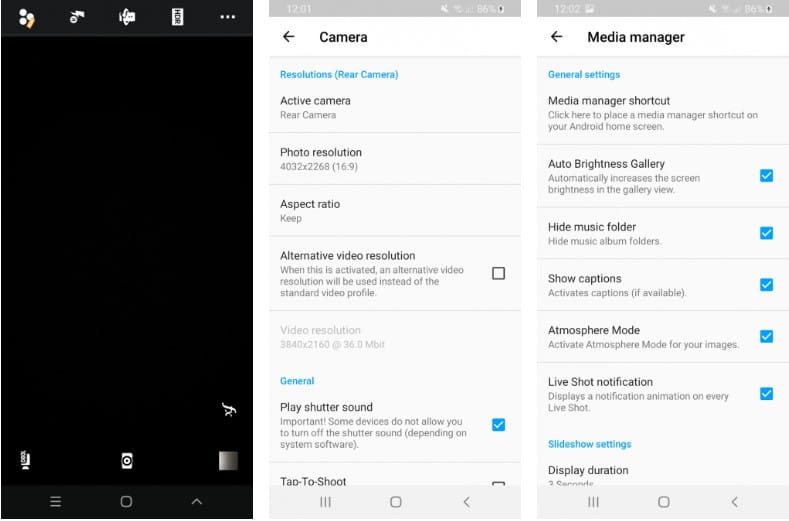Screen dimensions: 789x521
Task: Uncheck Live Shot notification checkbox
Action: pyautogui.click(x=766, y=394)
